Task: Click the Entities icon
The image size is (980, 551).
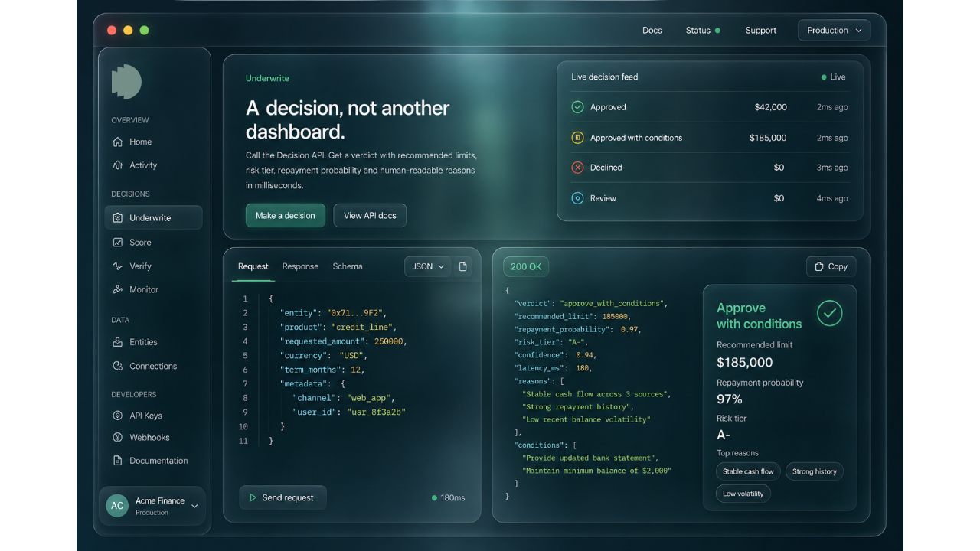Action: [x=117, y=342]
